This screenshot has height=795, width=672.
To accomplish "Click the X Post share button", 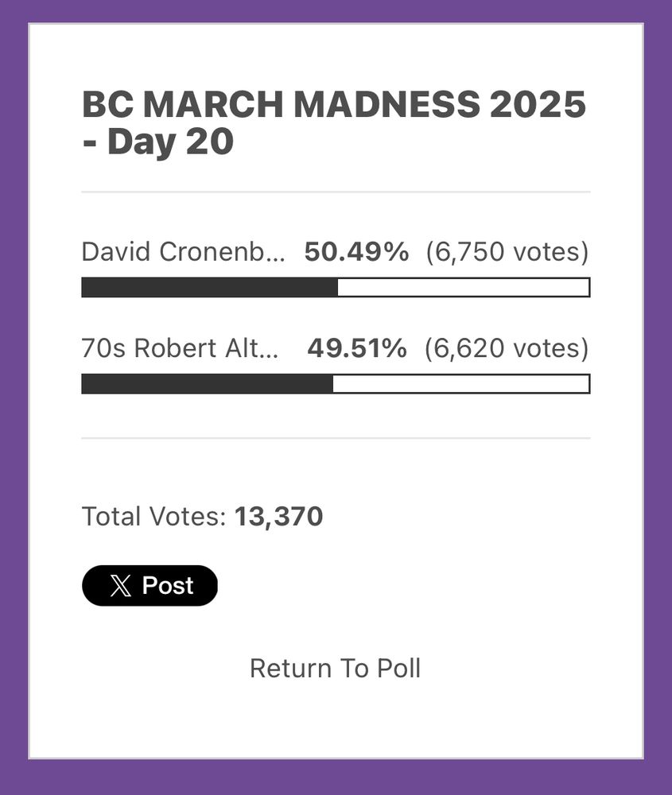I will tap(150, 586).
